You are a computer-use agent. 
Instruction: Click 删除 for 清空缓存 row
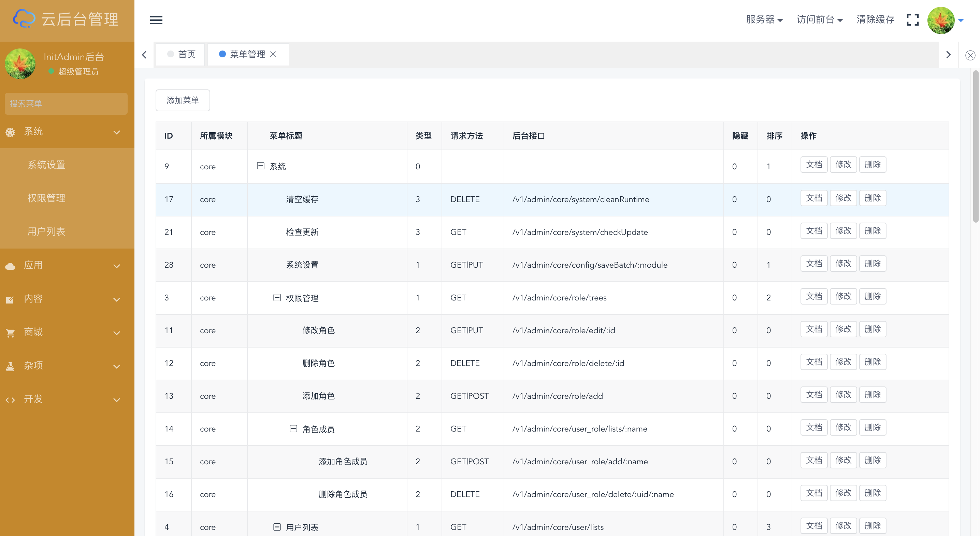tap(872, 198)
